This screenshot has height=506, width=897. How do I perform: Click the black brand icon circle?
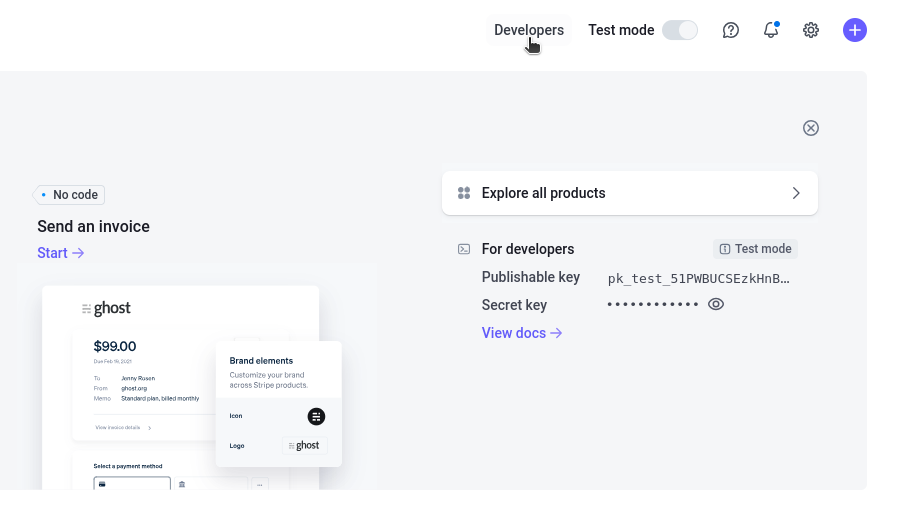click(316, 416)
